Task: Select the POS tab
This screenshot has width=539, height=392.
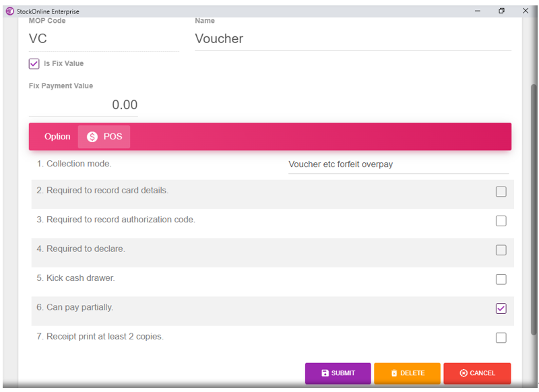Action: 104,137
